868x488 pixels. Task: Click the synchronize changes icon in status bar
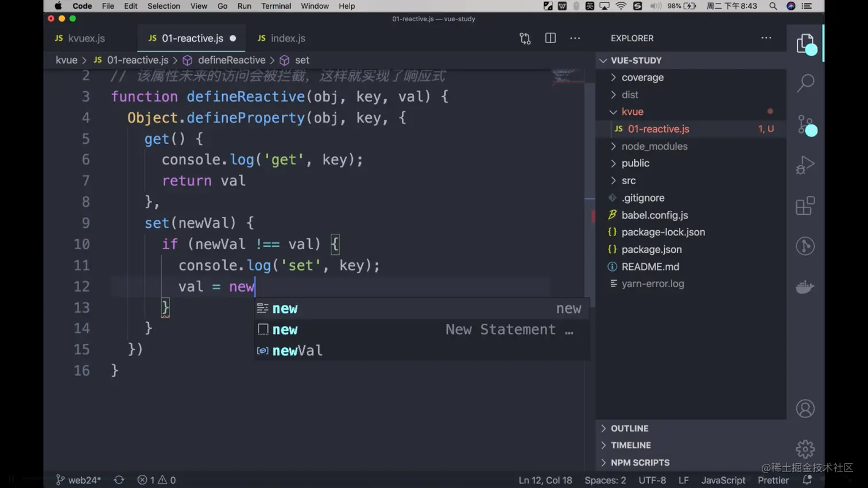pos(119,480)
